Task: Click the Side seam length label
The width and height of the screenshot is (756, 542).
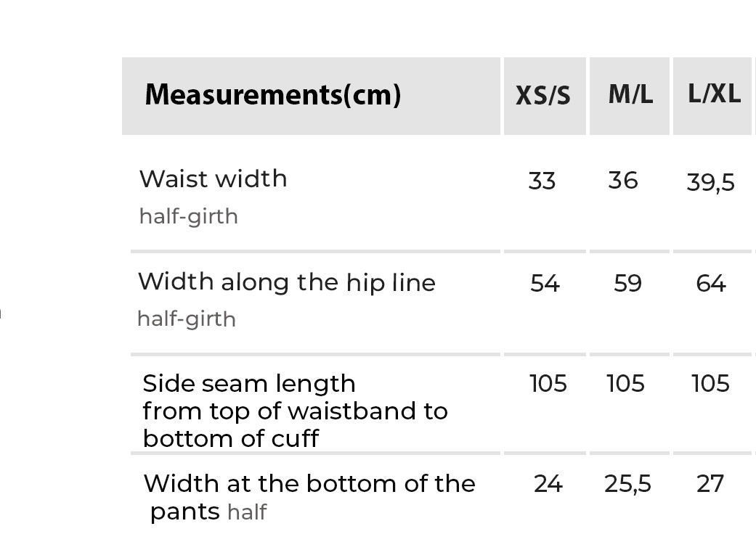Action: pos(248,383)
